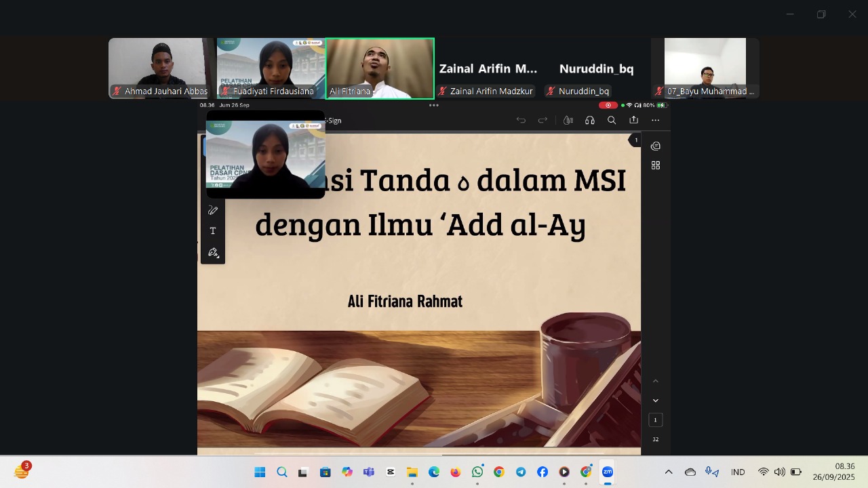Show hidden system tray icons
The height and width of the screenshot is (488, 868).
click(669, 472)
